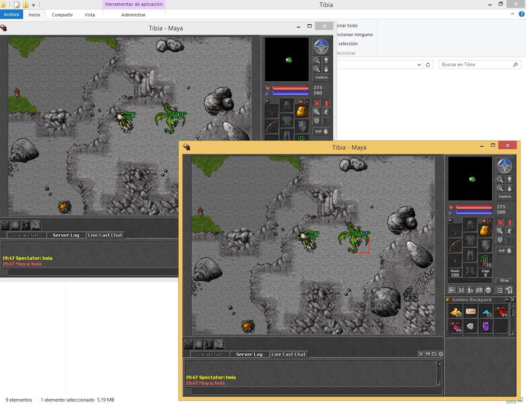Screen dimensions: 532x404
Task: Click the golden backpack equipment slot in front window
Action: click(x=486, y=231)
